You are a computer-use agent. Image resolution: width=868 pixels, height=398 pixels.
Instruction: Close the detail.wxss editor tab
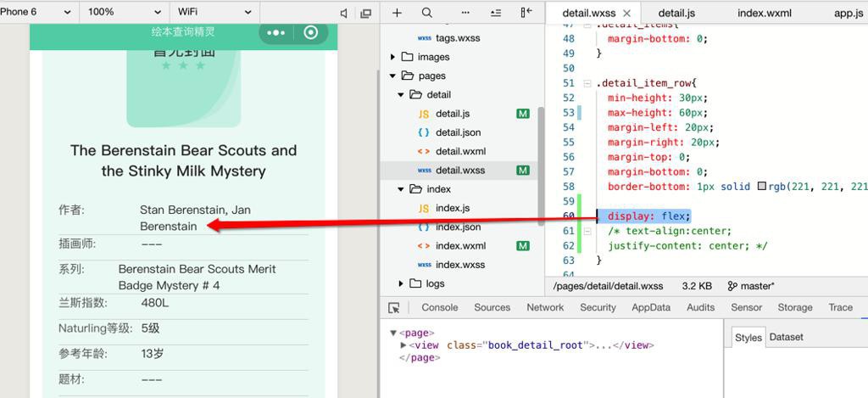pos(626,14)
